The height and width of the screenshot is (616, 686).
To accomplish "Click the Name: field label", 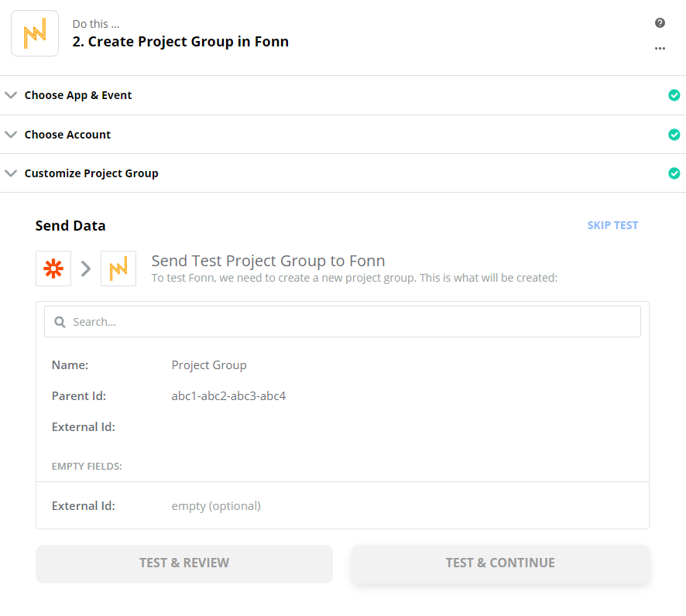I will pos(70,365).
